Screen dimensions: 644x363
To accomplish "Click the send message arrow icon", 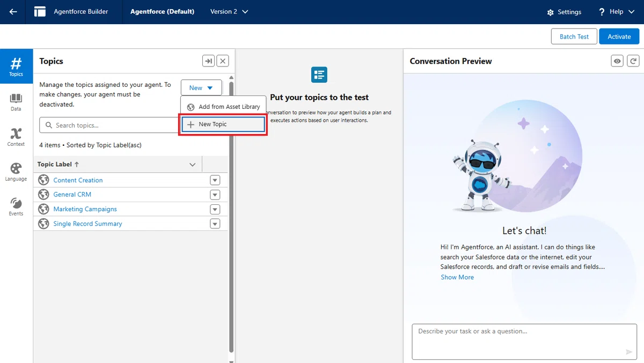I will click(629, 352).
